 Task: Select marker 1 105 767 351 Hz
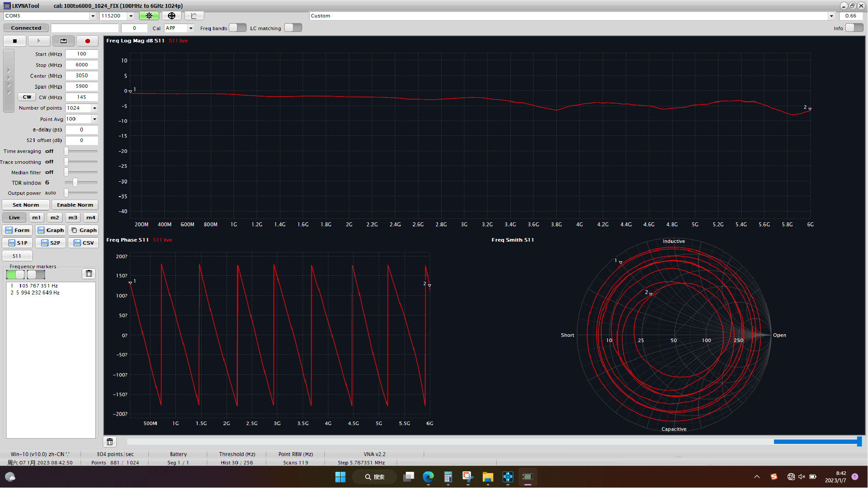pos(51,286)
